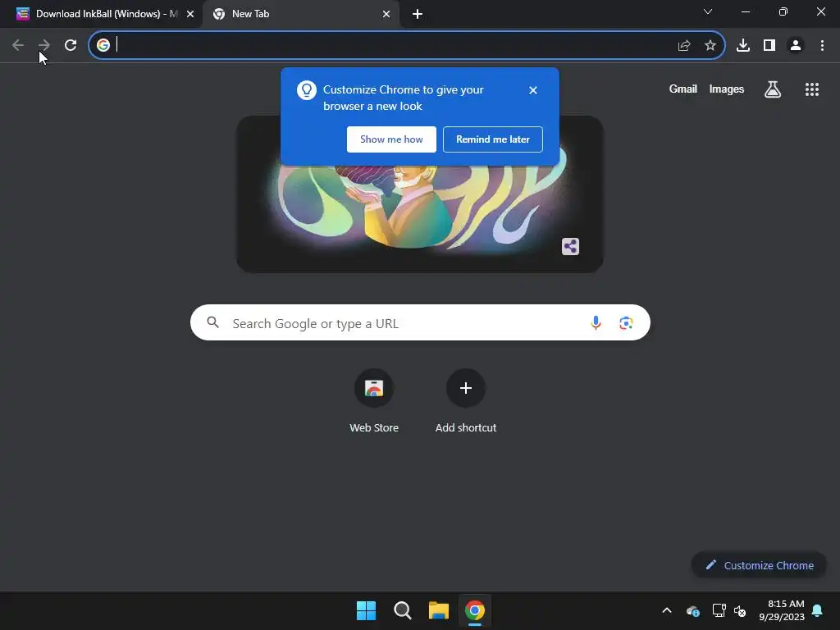
Task: Open the notification bell
Action: 817,610
